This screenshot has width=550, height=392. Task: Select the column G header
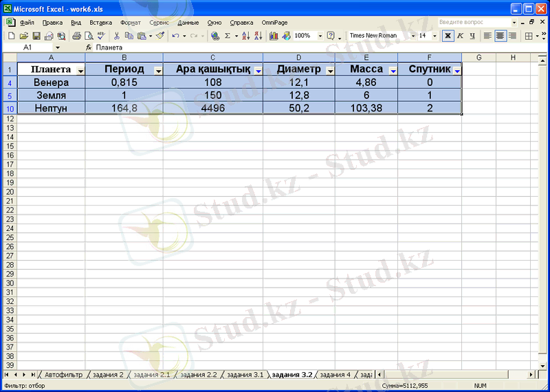click(x=478, y=58)
